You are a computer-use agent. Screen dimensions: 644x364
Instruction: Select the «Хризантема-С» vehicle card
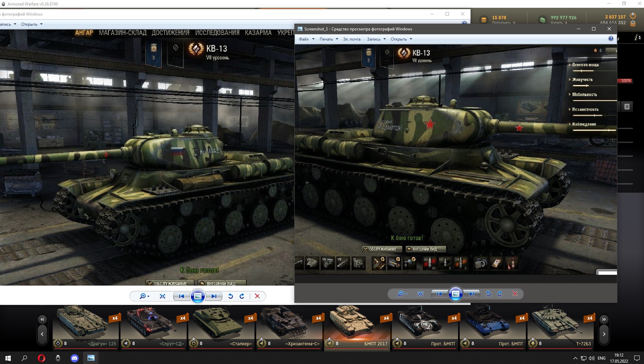(x=289, y=328)
